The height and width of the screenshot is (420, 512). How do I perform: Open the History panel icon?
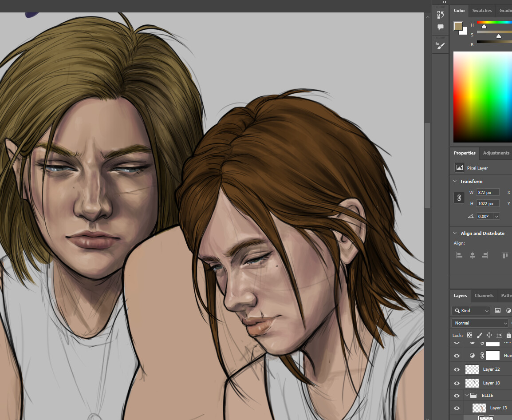[x=441, y=15]
